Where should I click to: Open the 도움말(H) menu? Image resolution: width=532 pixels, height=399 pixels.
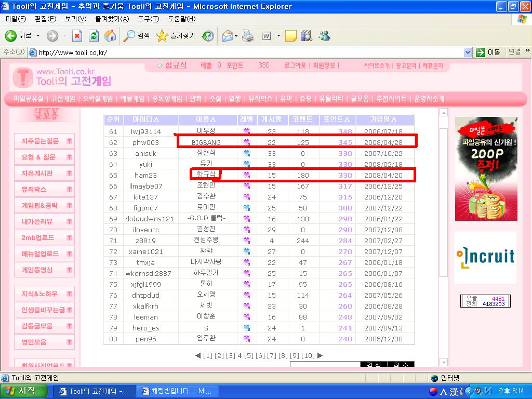point(181,19)
